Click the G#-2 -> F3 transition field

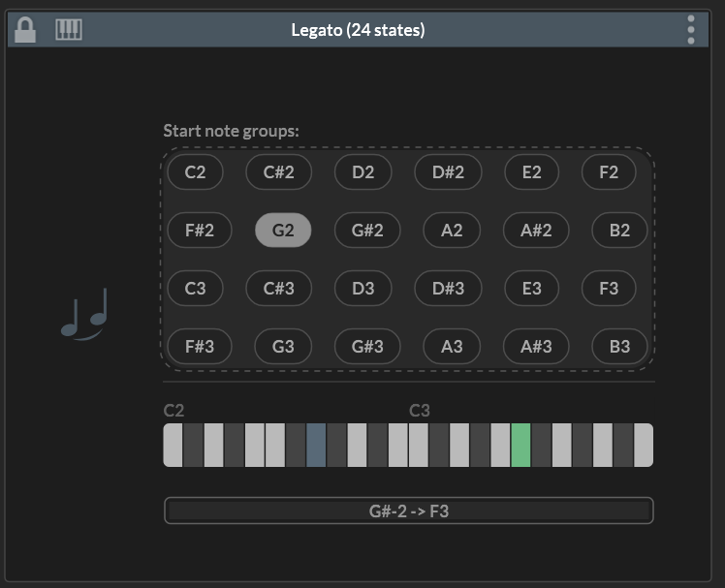tap(409, 511)
